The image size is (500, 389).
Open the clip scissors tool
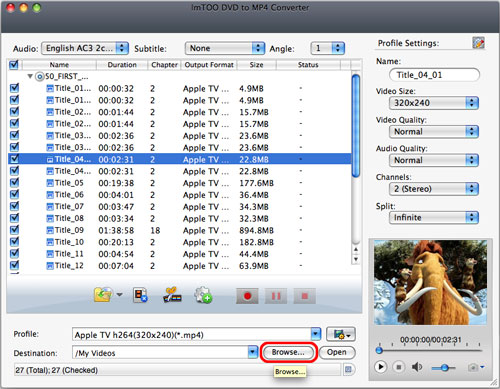[x=172, y=295]
